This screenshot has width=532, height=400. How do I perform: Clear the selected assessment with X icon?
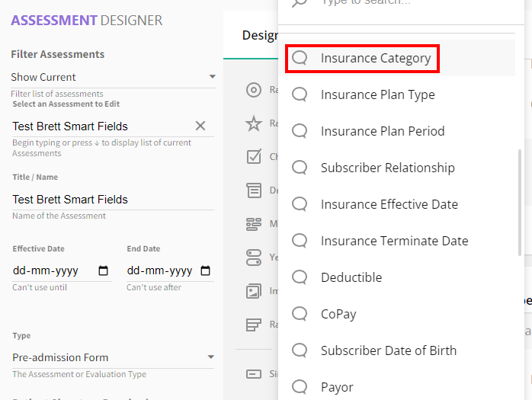point(200,126)
